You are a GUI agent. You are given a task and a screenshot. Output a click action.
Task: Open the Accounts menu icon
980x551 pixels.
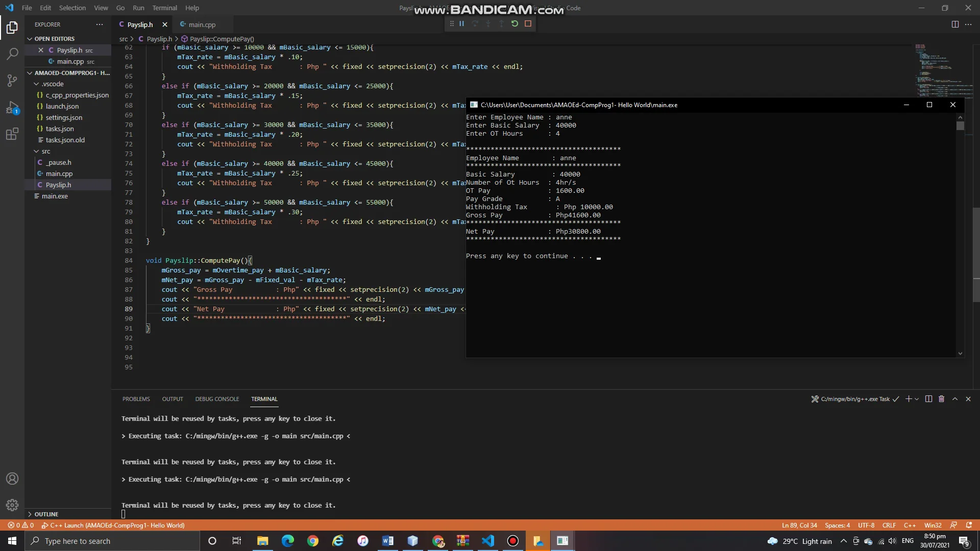pyautogui.click(x=12, y=479)
